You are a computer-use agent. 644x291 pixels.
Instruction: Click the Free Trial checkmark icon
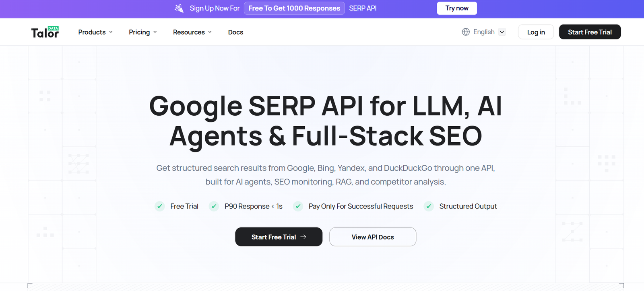pyautogui.click(x=160, y=206)
